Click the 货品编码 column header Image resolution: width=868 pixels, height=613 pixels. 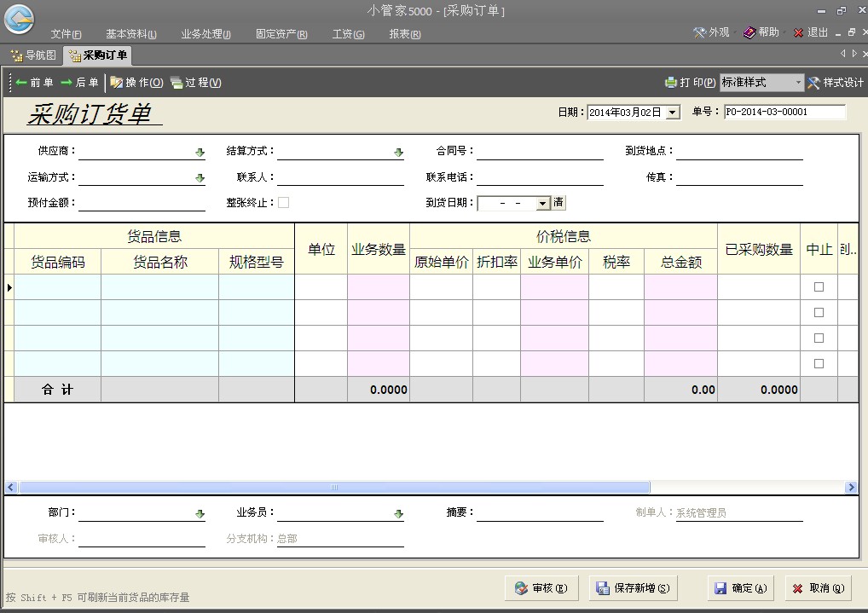click(58, 262)
